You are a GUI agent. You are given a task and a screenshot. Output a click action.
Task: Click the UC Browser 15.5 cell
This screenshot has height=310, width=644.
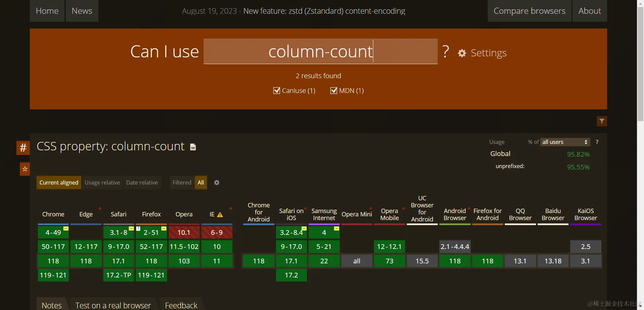(x=422, y=261)
